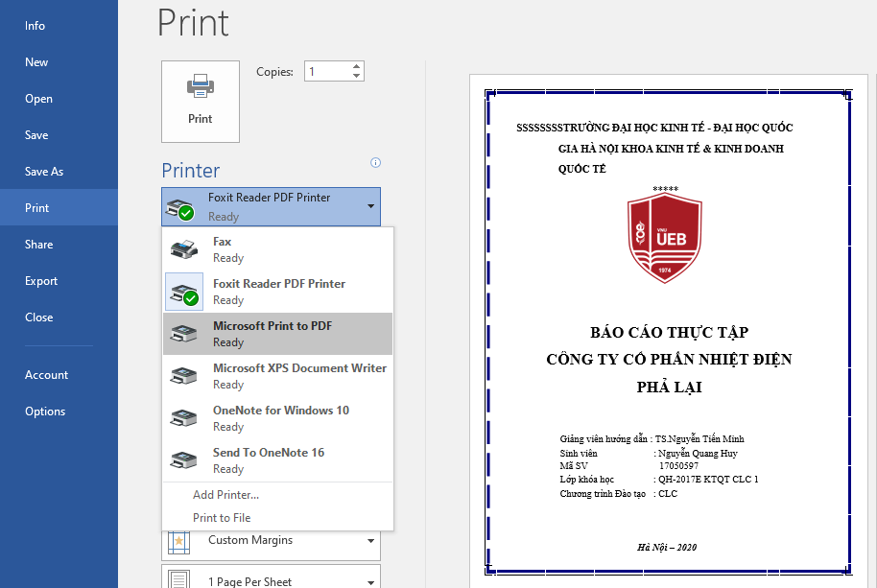Select the Fax printer from the list

(x=278, y=249)
